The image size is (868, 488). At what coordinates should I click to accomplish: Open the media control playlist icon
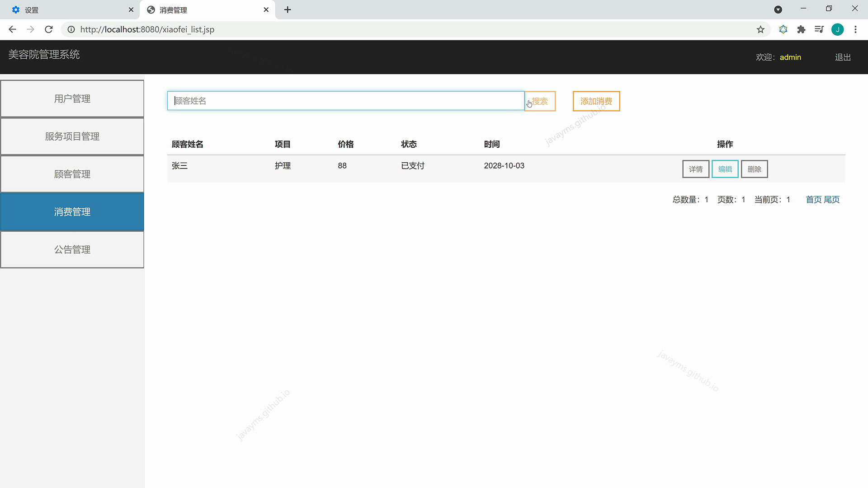tap(819, 29)
